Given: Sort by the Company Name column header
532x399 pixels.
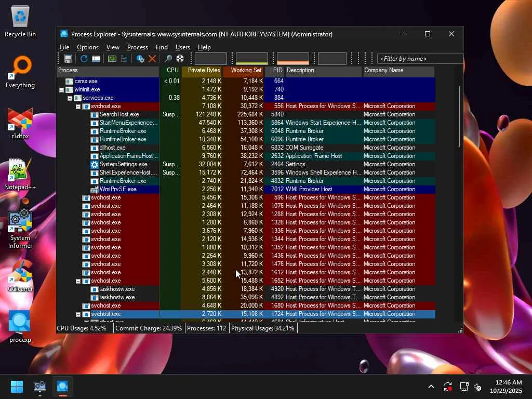Looking at the screenshot, I should 398,70.
